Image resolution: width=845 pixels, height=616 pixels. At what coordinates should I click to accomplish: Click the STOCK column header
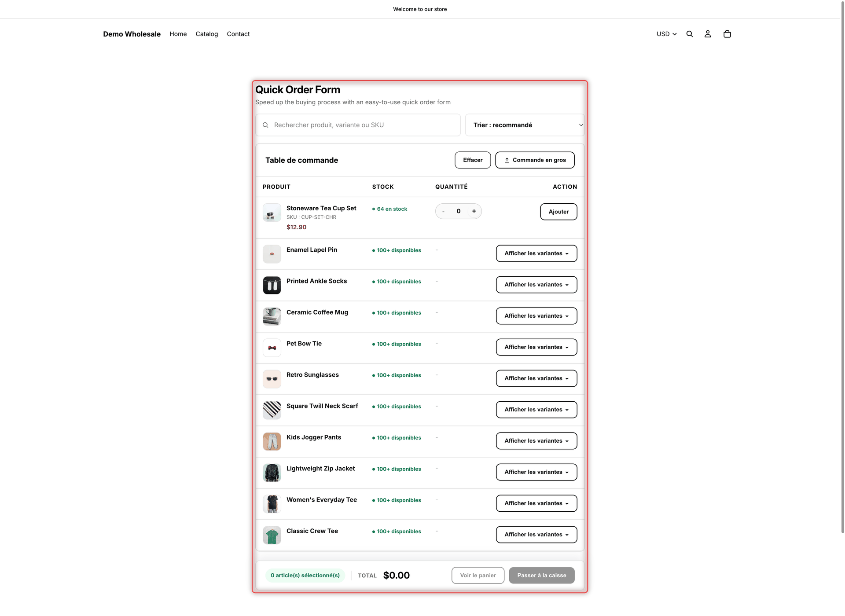coord(383,187)
